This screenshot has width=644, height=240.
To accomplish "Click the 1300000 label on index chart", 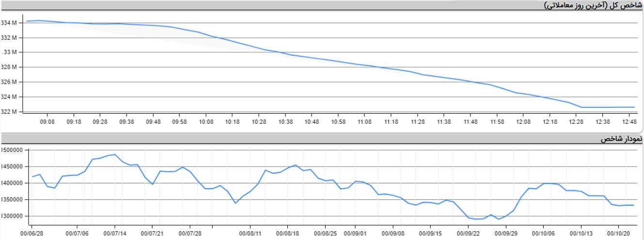I will pos(13,216).
